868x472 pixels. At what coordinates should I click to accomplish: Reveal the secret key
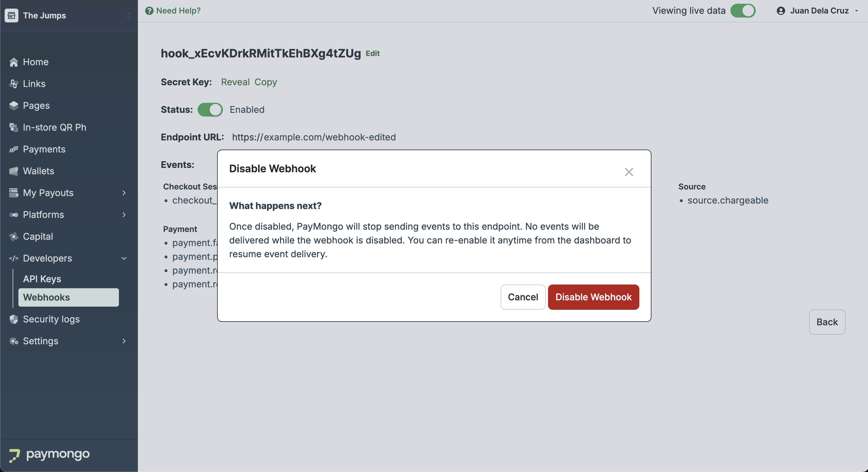point(235,82)
